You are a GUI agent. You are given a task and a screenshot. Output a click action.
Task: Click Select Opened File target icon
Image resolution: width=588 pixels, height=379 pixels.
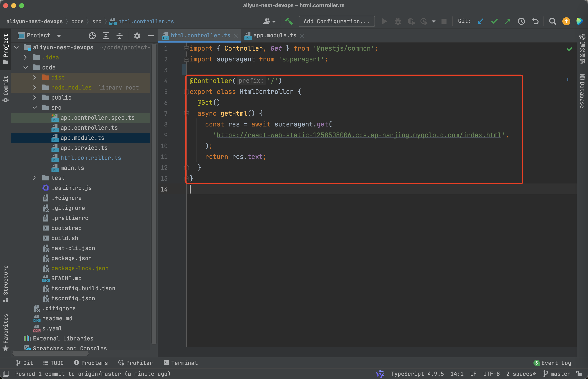92,36
